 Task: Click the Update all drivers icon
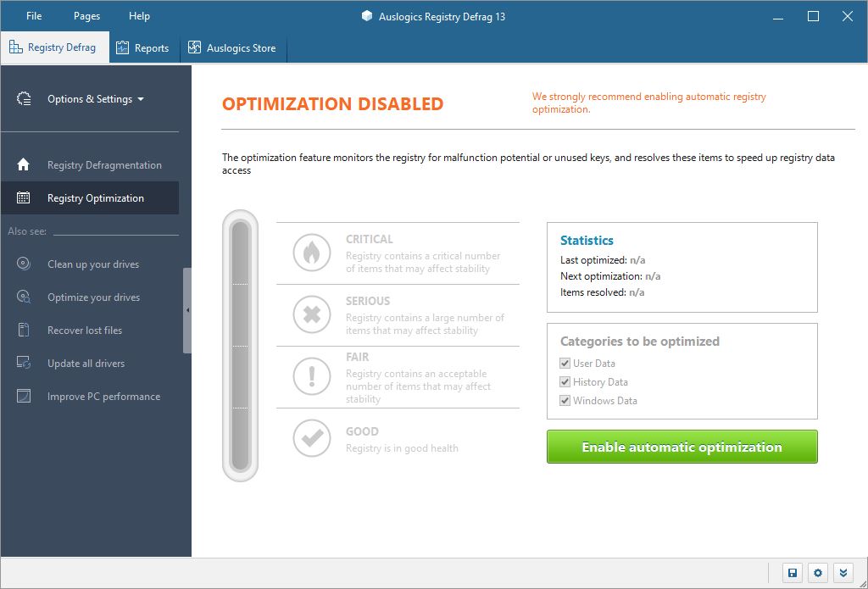[x=23, y=363]
